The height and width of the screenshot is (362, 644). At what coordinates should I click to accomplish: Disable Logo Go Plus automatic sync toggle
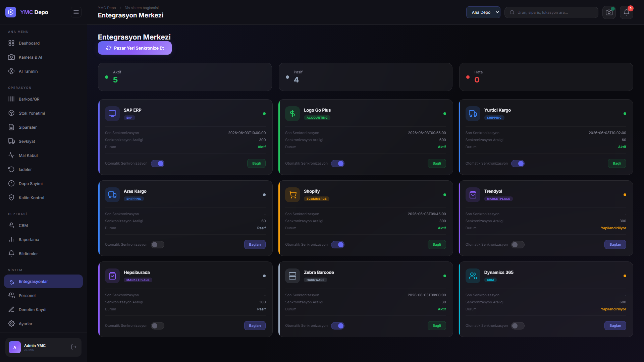tap(338, 164)
